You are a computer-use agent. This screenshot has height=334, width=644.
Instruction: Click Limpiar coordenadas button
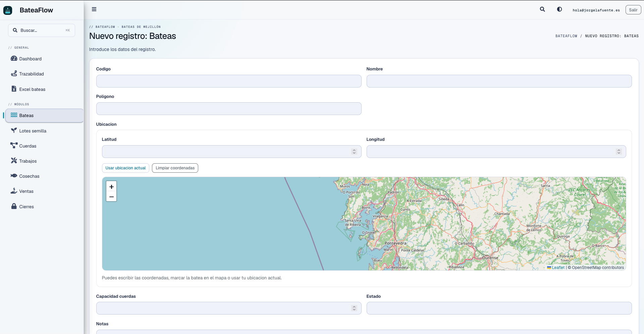(x=175, y=168)
